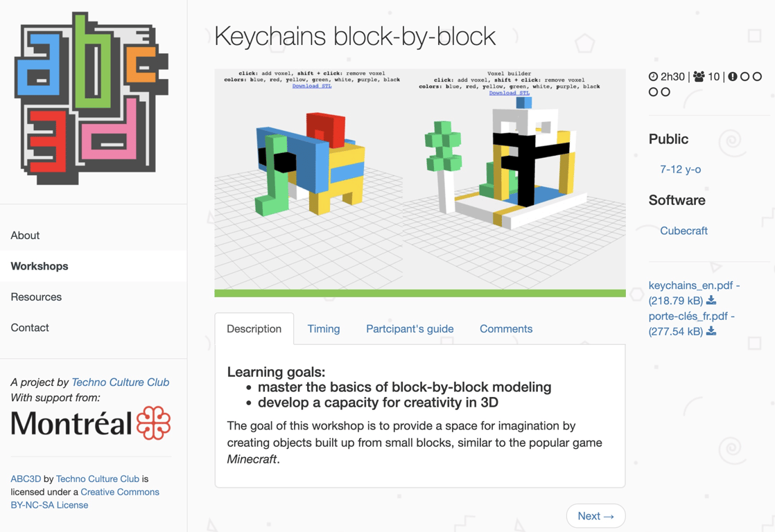Switch to the Timing tab
Image resolution: width=775 pixels, height=532 pixels.
pos(323,328)
